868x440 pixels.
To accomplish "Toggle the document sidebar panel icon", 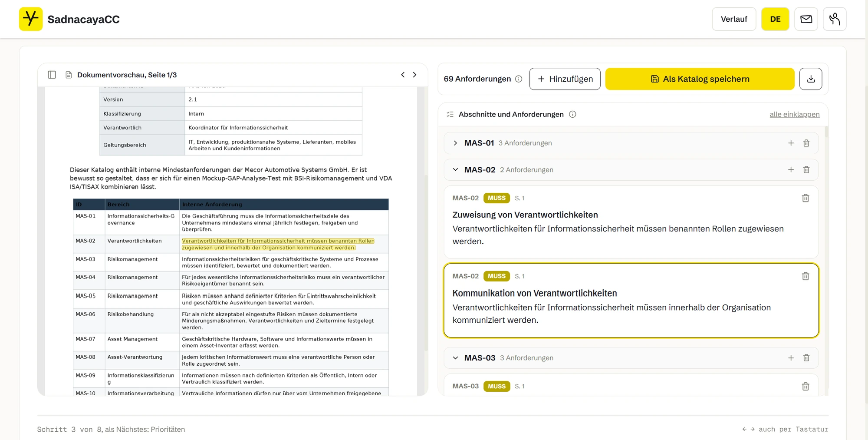I will tap(52, 75).
